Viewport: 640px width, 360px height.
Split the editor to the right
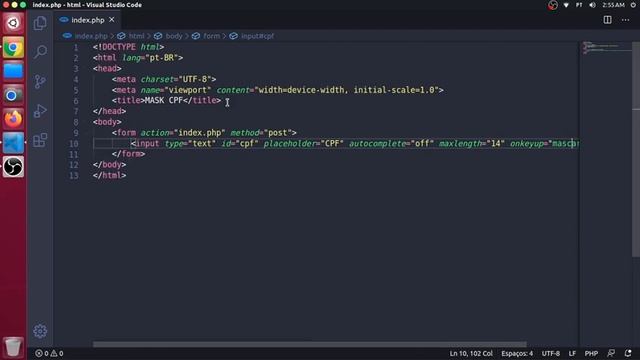pos(607,20)
